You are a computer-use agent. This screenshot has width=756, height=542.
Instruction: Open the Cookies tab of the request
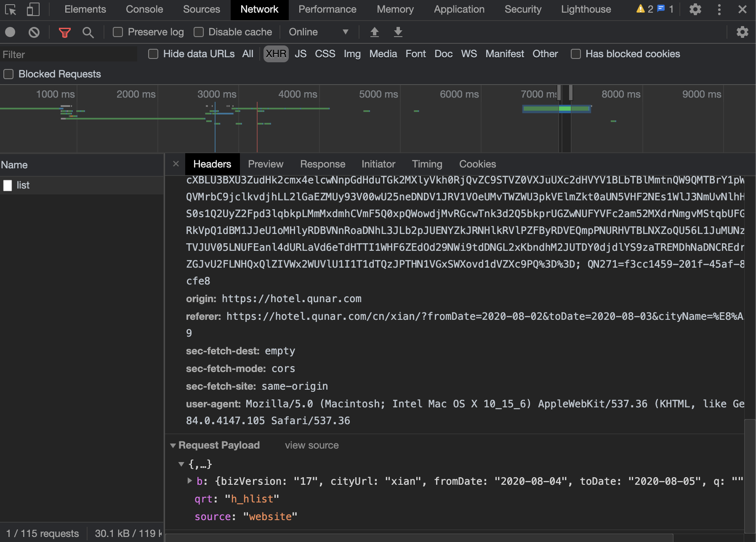477,164
